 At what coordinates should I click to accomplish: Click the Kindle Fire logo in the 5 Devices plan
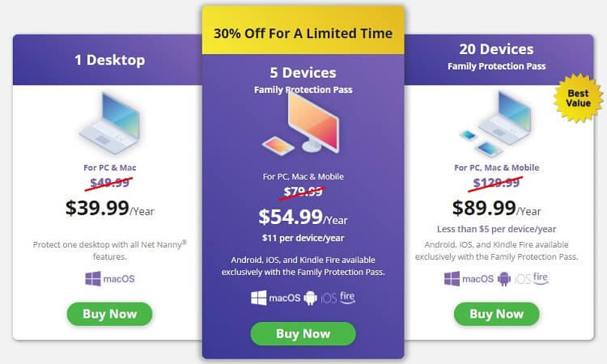(347, 297)
